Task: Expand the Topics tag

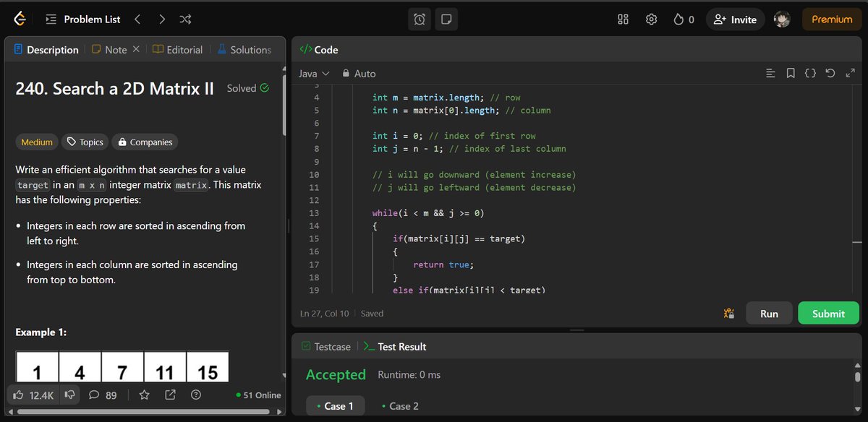Action: (x=85, y=142)
